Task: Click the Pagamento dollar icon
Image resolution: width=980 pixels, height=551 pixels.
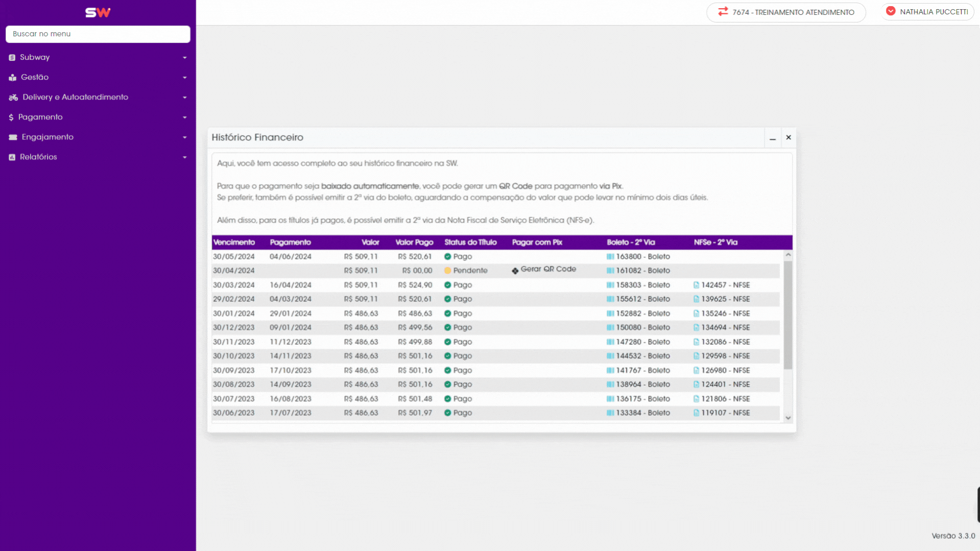Action: (x=11, y=117)
